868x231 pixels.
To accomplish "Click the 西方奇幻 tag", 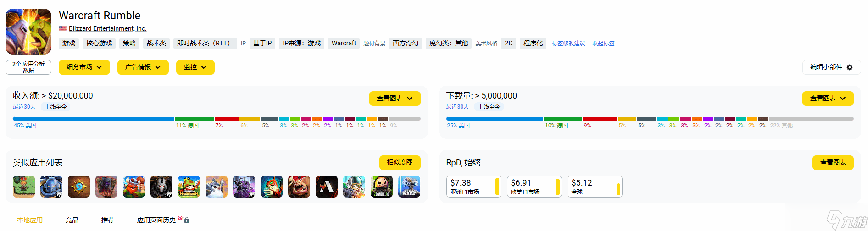I will (x=406, y=43).
